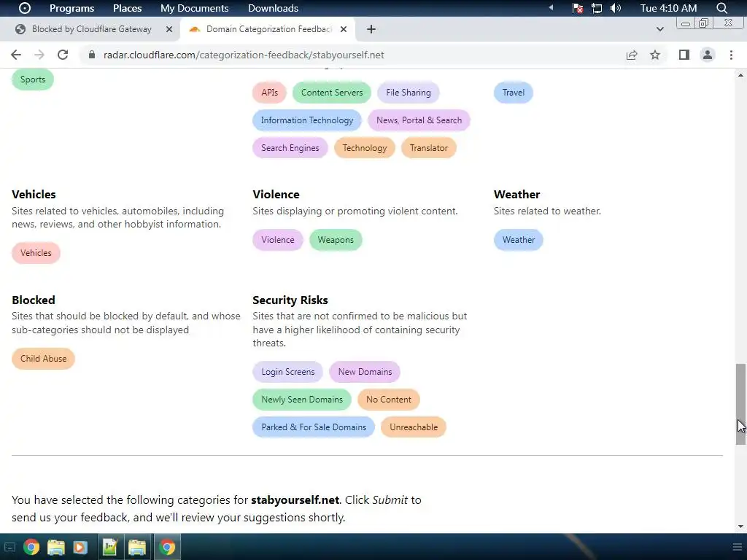This screenshot has width=747, height=560.
Task: Click the padlock site info icon
Action: tap(92, 55)
